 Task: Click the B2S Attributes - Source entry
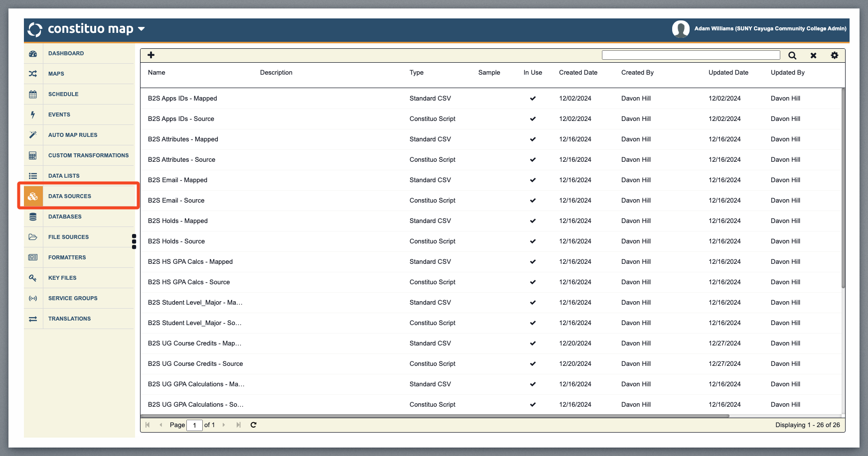[181, 160]
